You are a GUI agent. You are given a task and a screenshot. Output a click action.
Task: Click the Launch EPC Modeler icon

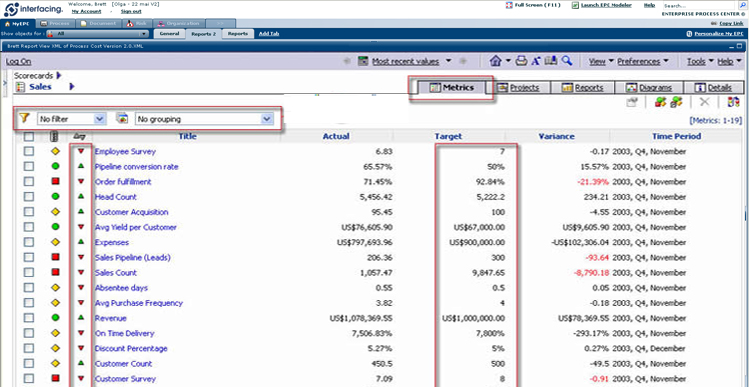(x=575, y=5)
